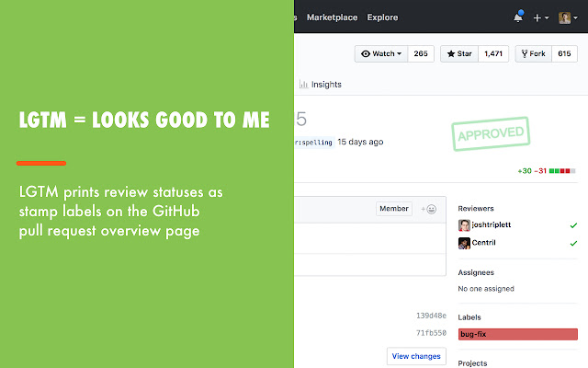Click the Labels heading

pos(469,317)
